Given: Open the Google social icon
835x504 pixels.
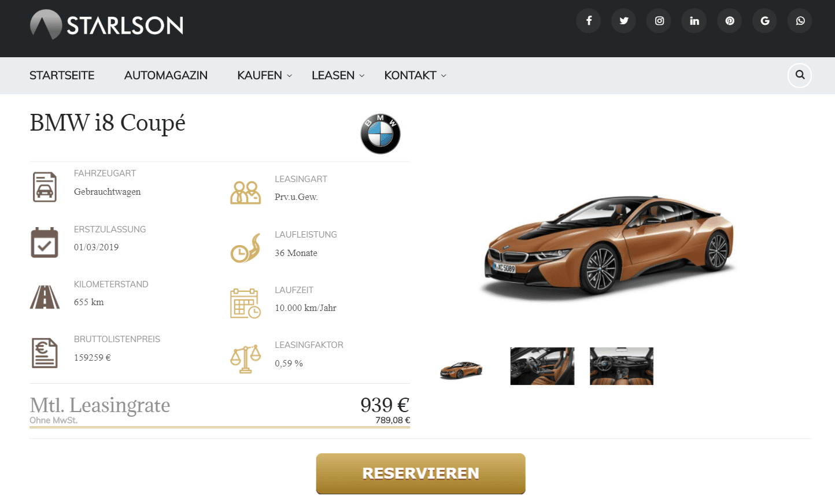Looking at the screenshot, I should click(765, 21).
